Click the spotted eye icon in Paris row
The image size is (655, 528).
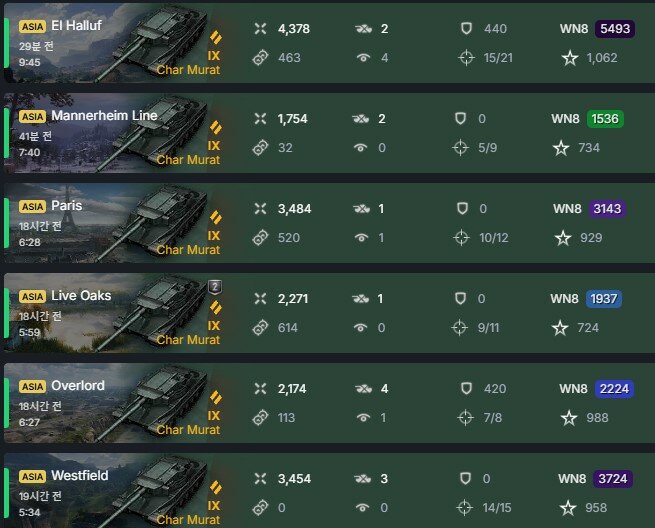pos(361,238)
